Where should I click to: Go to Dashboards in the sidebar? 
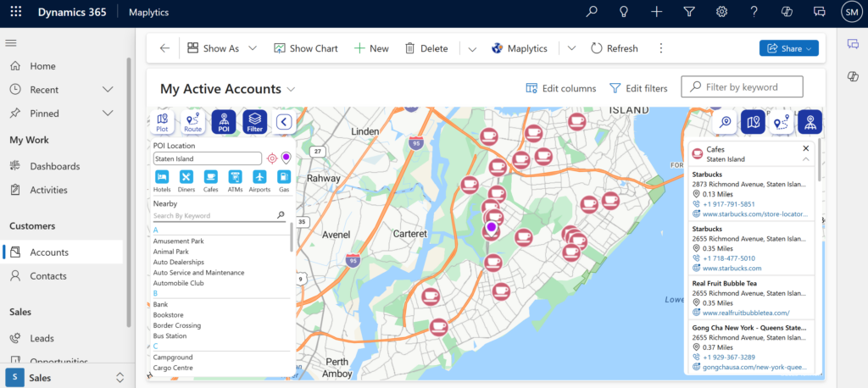coord(54,166)
